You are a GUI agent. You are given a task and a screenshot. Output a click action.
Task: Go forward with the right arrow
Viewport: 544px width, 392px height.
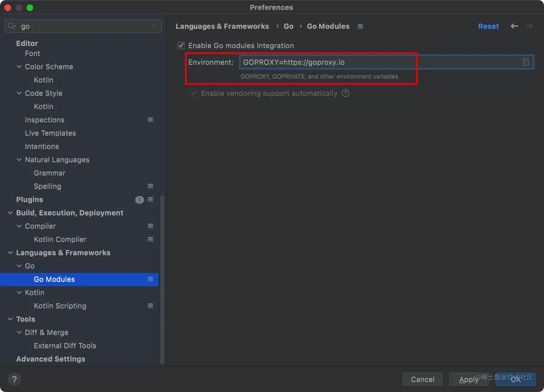pos(529,26)
